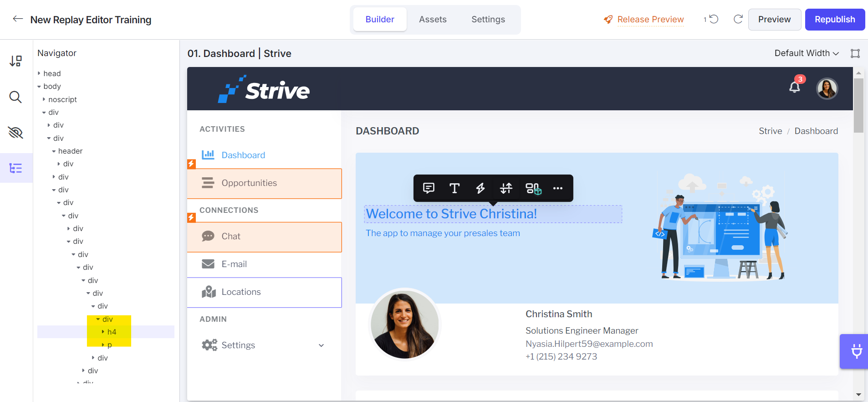The height and width of the screenshot is (402, 868).
Task: Click the Preview button
Action: point(774,20)
